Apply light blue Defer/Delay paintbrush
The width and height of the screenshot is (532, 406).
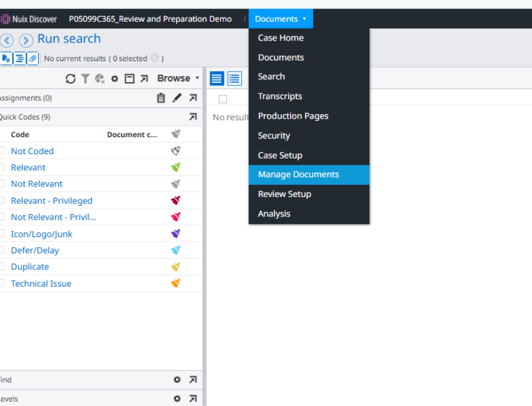pyautogui.click(x=176, y=250)
